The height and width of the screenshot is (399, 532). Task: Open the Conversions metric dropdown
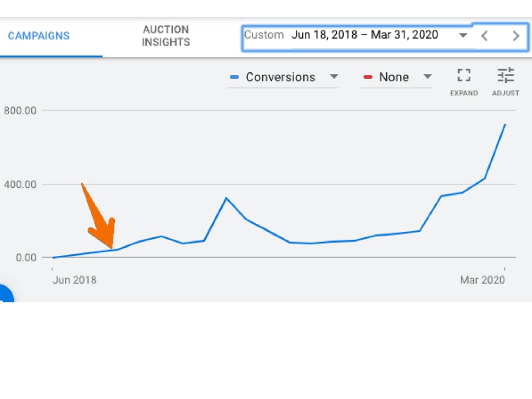pos(283,77)
